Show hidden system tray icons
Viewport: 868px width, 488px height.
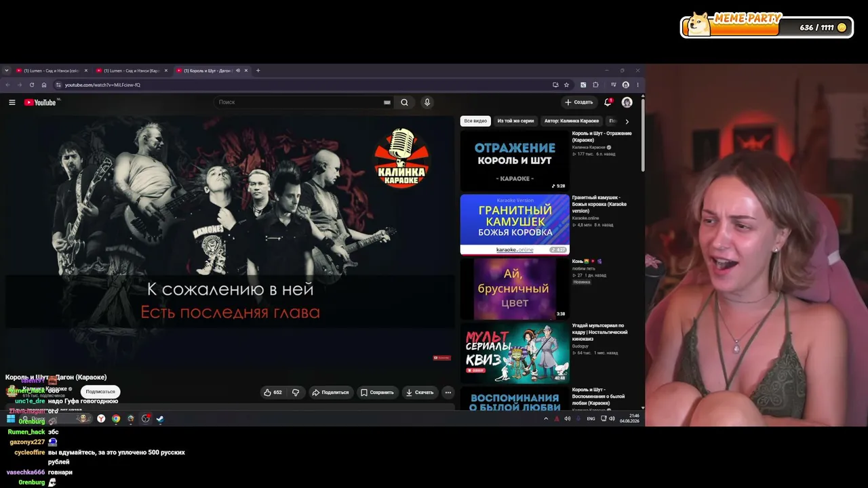tap(546, 419)
